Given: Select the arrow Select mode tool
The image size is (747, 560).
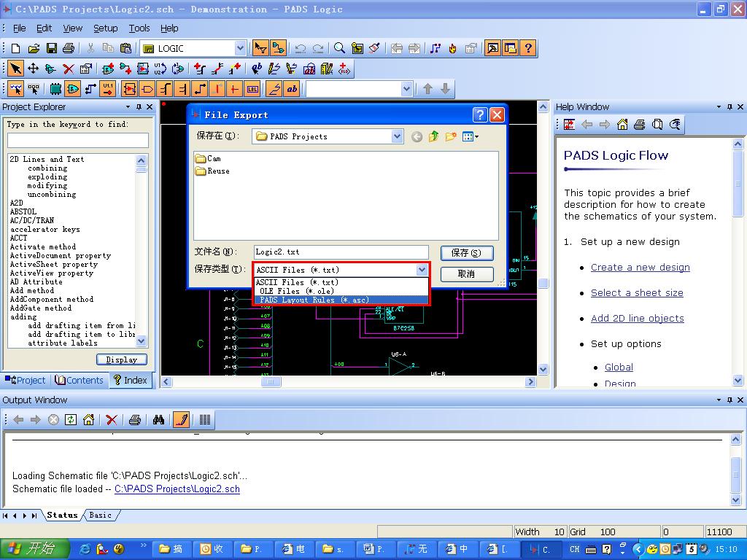Looking at the screenshot, I should 15,69.
